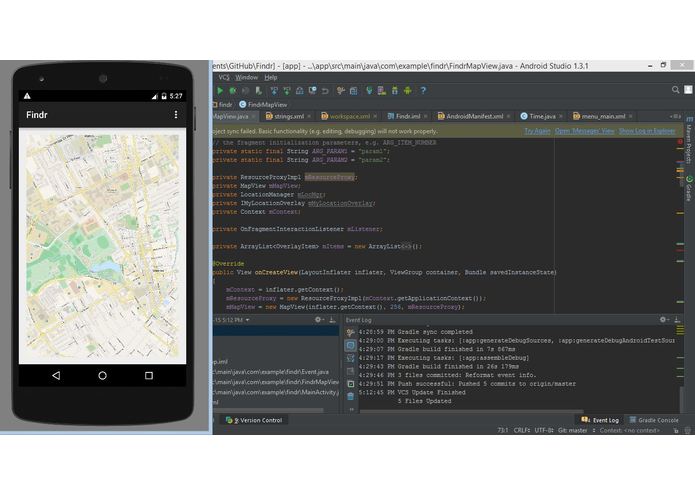Change CRLF line separator in status bar
The image size is (695, 494).
pos(522,430)
